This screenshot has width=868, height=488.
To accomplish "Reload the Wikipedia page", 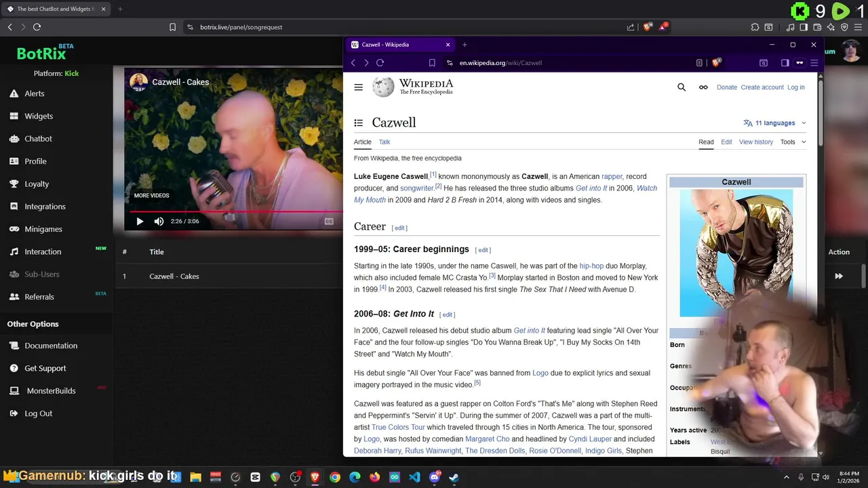I will 380,63.
